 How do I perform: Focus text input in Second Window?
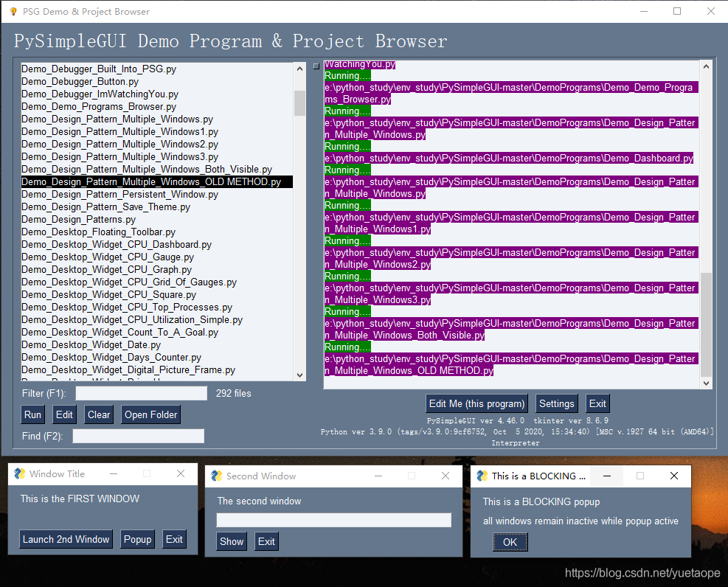tap(334, 520)
